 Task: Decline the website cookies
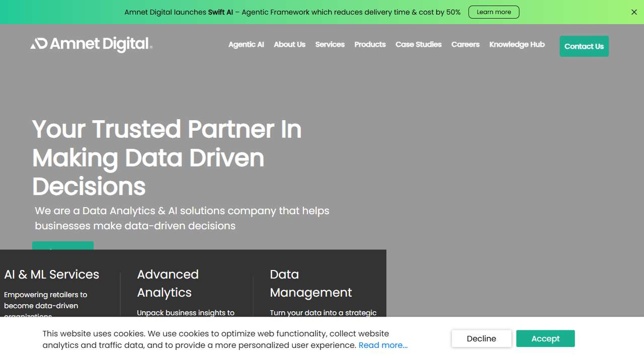point(481,338)
